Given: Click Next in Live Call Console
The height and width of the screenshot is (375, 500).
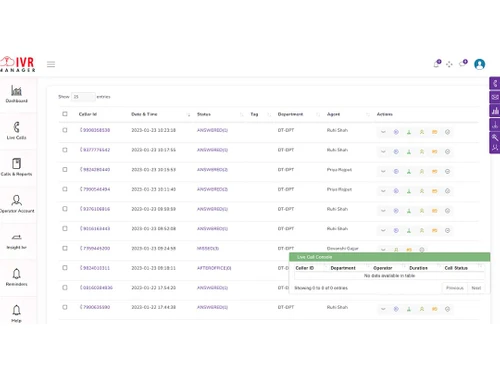Looking at the screenshot, I should 476,288.
